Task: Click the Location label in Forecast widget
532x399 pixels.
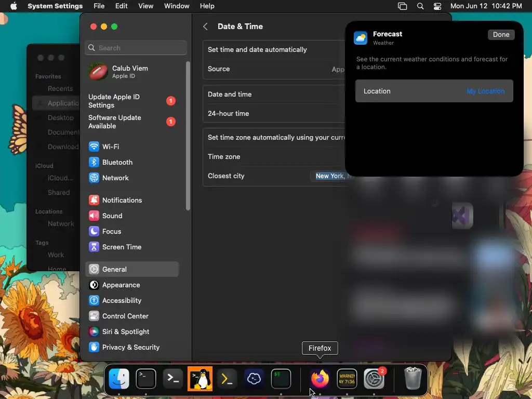Action: coord(377,91)
